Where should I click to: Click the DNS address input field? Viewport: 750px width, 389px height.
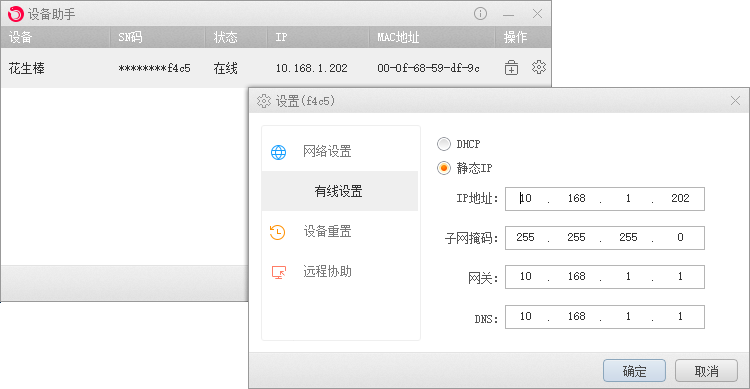pos(605,317)
